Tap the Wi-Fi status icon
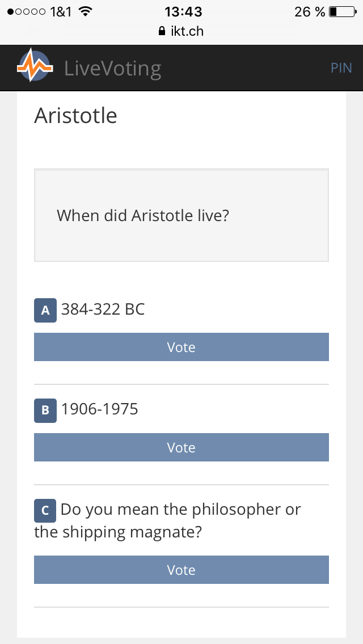Viewport: 363px width, 644px height. pos(86,11)
